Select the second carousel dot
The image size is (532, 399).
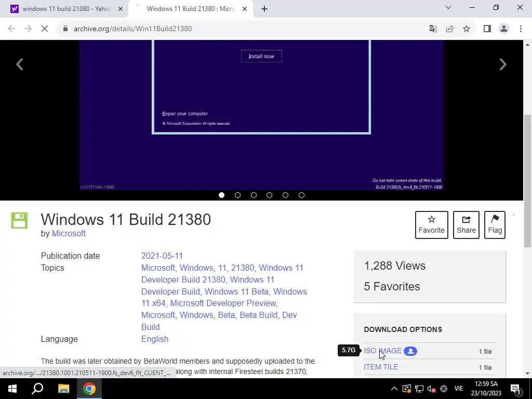(237, 195)
